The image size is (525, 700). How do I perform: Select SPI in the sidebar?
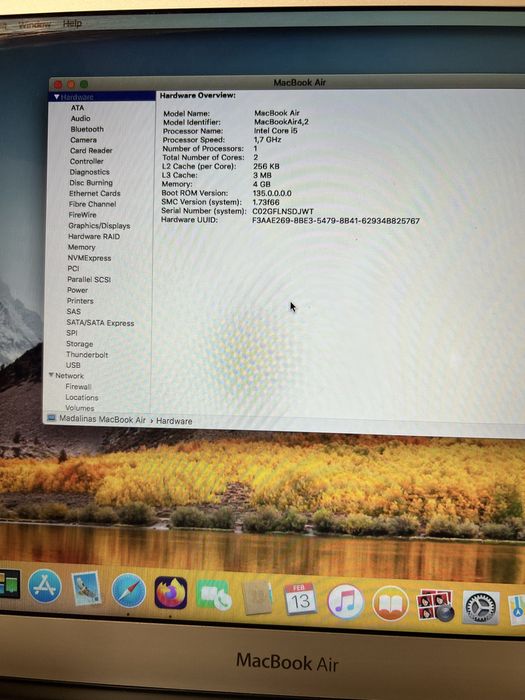72,333
